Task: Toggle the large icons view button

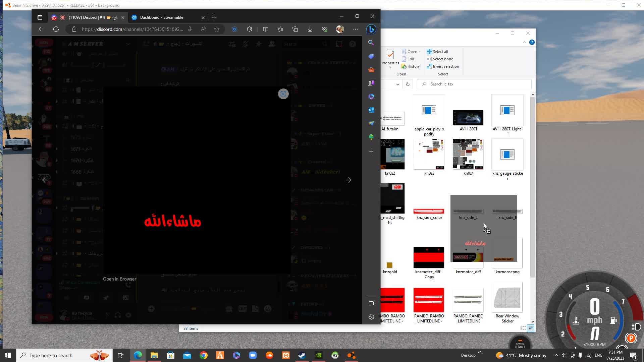Action: pyautogui.click(x=531, y=328)
